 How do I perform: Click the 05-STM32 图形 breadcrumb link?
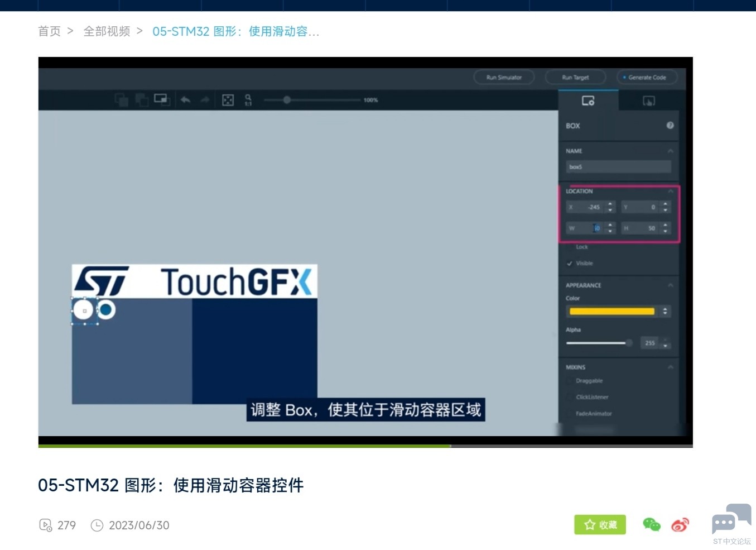[236, 31]
